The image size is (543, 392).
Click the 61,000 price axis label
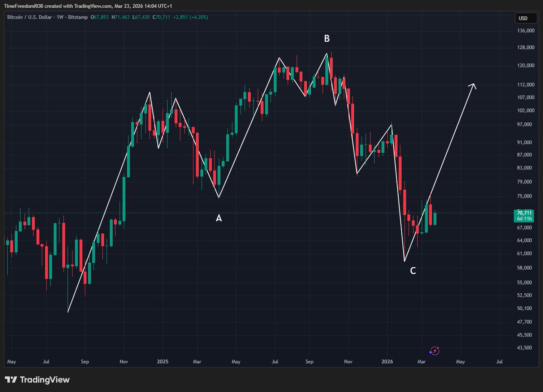[524, 254]
